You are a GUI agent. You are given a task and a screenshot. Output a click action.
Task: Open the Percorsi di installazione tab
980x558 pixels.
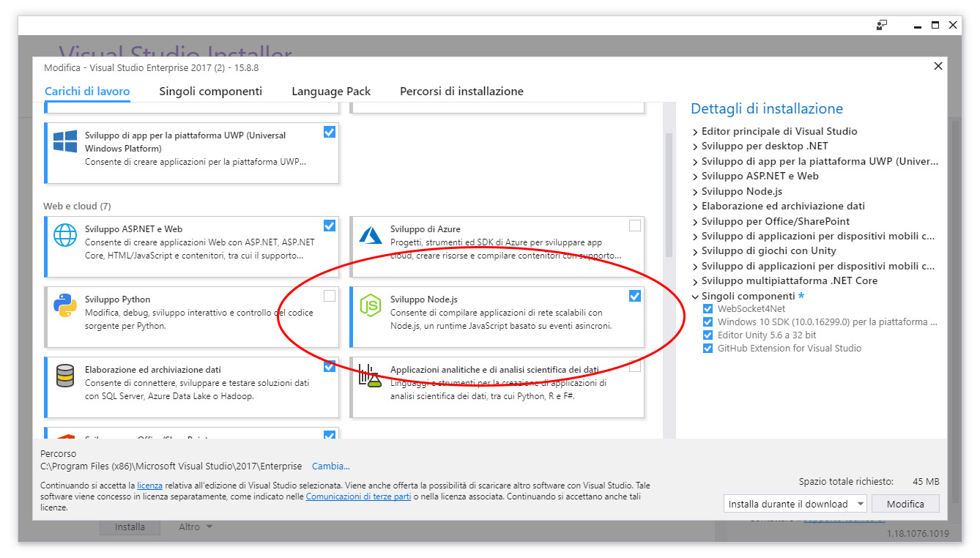click(x=461, y=92)
